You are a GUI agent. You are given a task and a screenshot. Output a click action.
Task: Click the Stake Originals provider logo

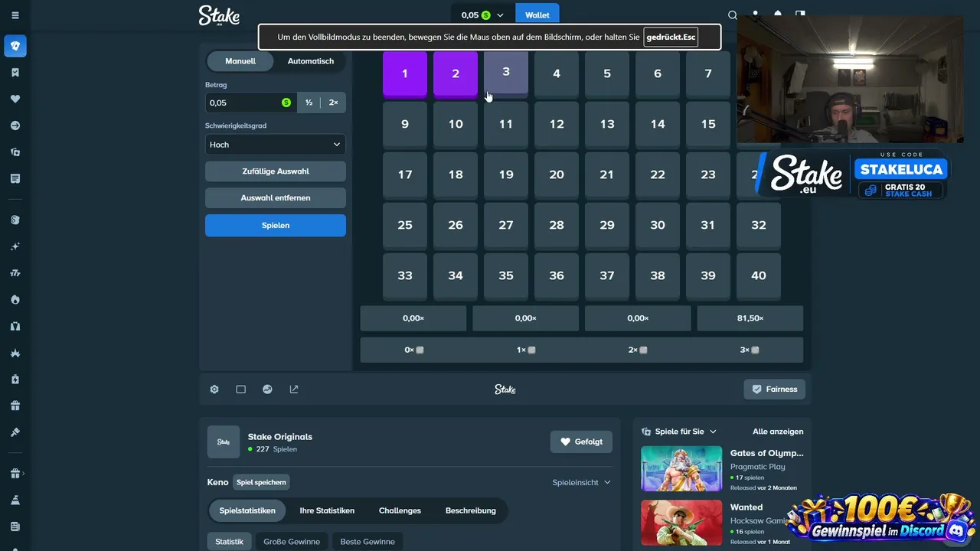click(x=224, y=442)
